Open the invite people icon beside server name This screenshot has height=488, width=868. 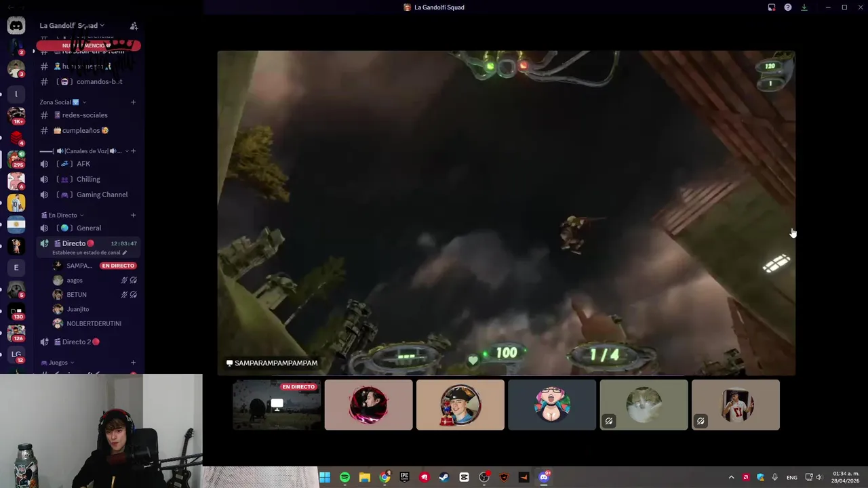click(x=134, y=26)
